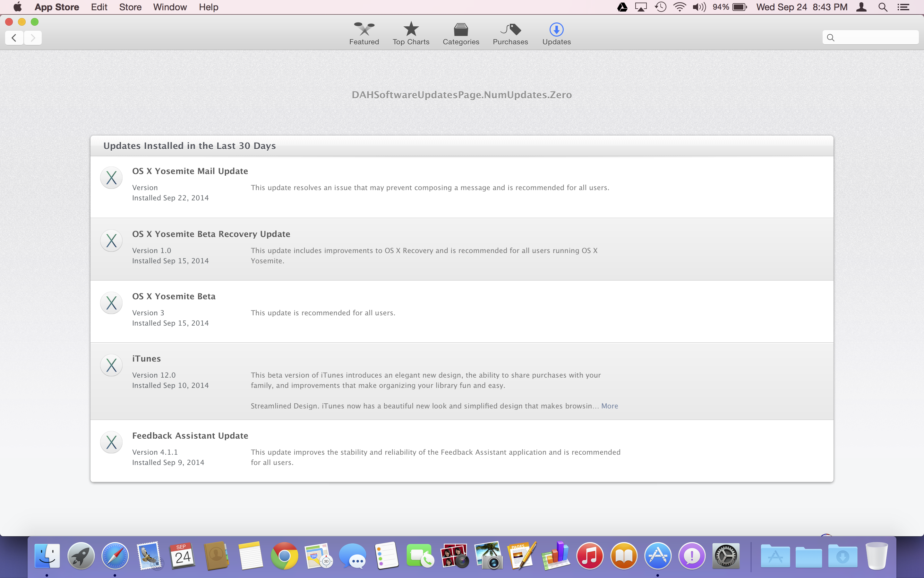Screen dimensions: 924x578
Task: Switch to Top Charts tab
Action: pos(411,34)
